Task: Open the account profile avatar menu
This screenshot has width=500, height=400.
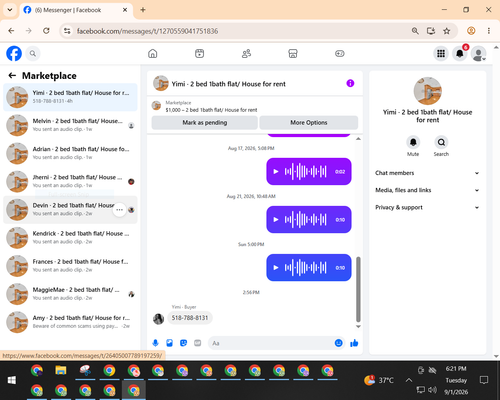Action: click(478, 53)
